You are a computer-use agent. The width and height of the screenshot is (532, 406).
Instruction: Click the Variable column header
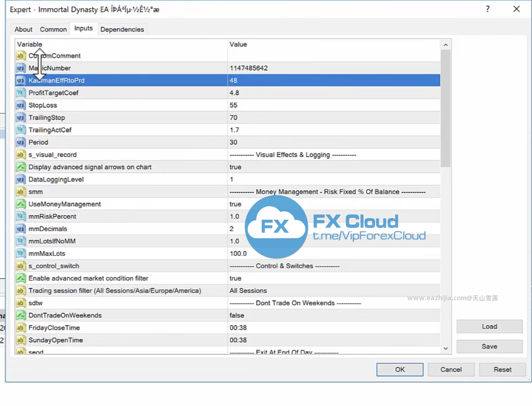(30, 44)
